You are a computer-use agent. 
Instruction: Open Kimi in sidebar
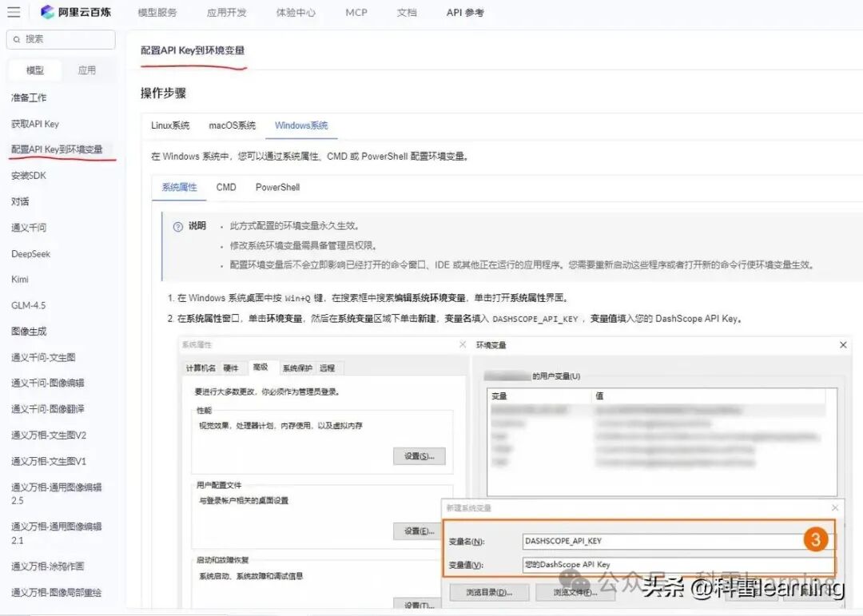point(20,279)
